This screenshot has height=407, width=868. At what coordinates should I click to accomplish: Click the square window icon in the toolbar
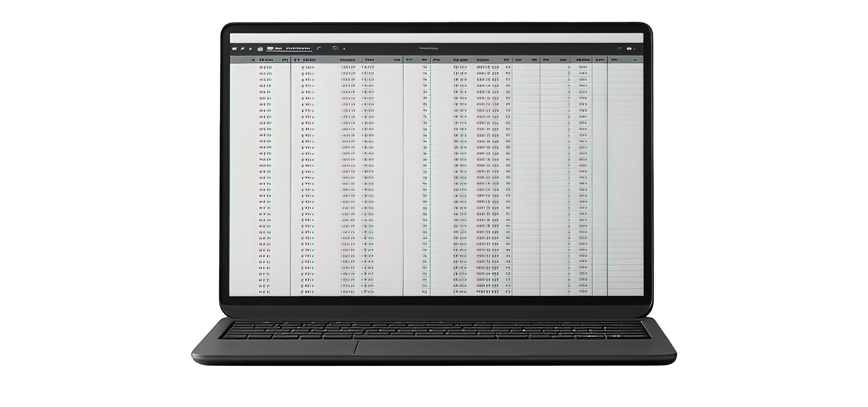335,48
